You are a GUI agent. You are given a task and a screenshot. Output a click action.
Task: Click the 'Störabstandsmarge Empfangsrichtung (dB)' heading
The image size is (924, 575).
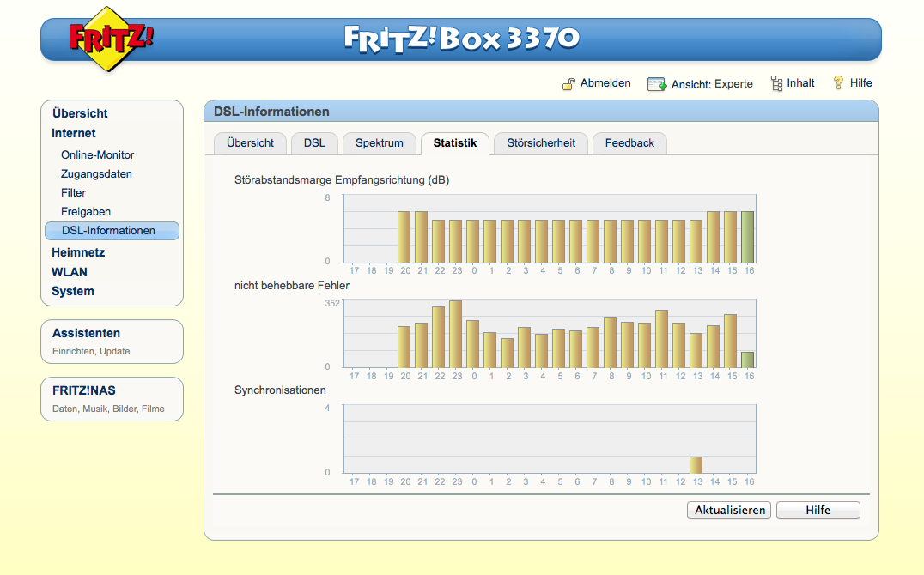pyautogui.click(x=342, y=180)
